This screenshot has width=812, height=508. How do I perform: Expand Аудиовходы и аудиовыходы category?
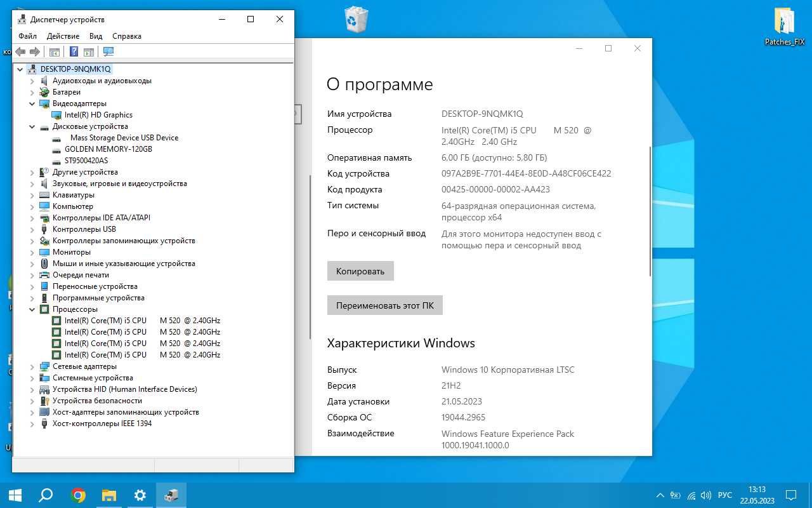click(x=32, y=81)
